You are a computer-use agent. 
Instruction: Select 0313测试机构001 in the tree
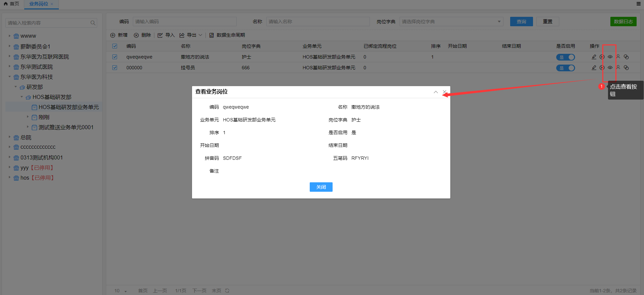(41, 157)
